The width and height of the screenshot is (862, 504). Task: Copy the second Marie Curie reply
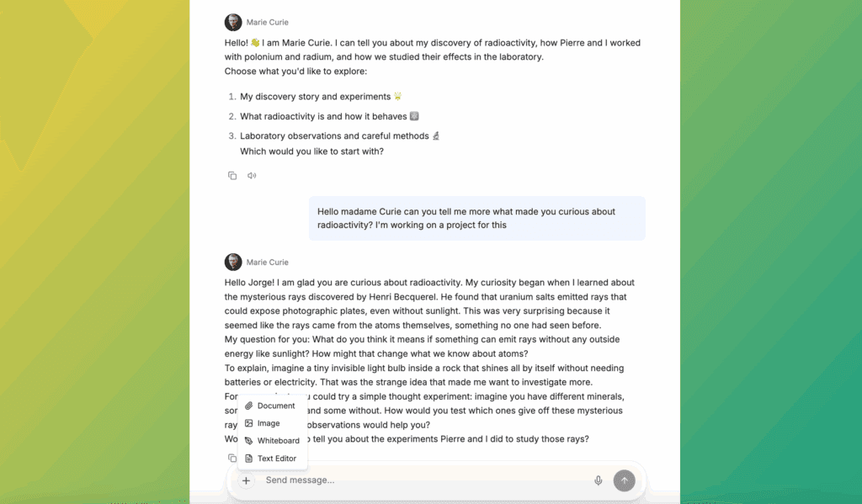click(x=231, y=459)
